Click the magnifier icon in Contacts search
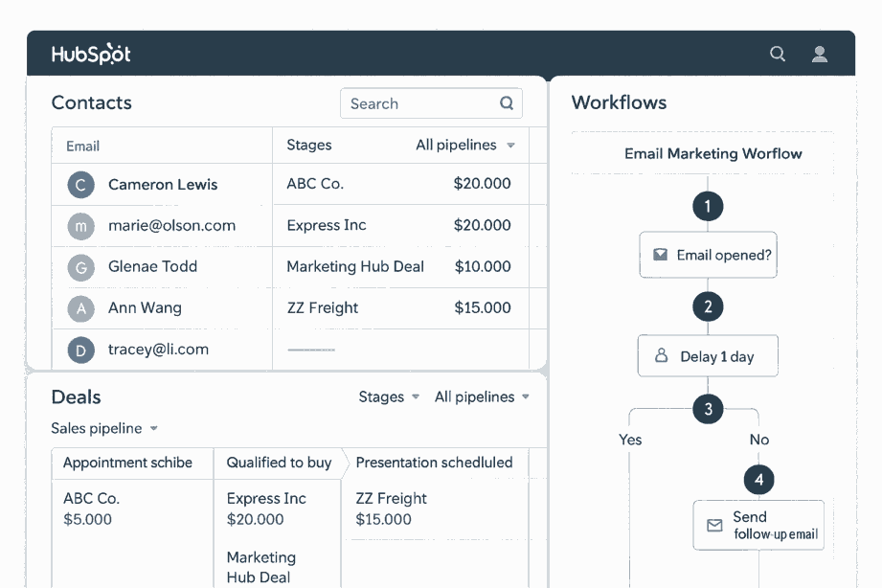This screenshot has height=588, width=882. tap(507, 103)
